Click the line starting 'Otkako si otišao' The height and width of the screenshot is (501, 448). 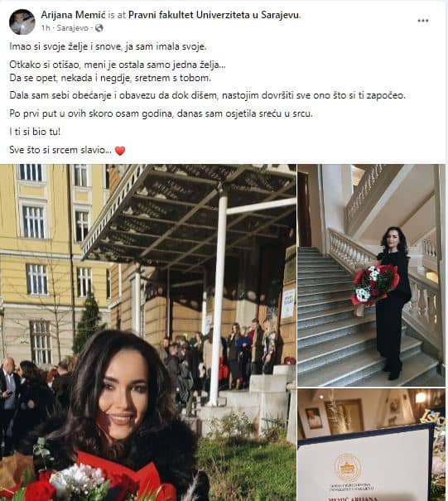tap(118, 65)
